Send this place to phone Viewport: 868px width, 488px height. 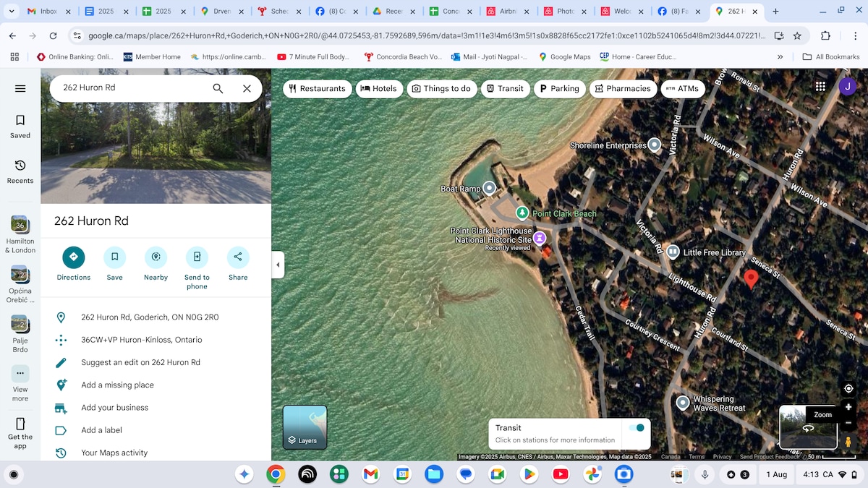[197, 268]
